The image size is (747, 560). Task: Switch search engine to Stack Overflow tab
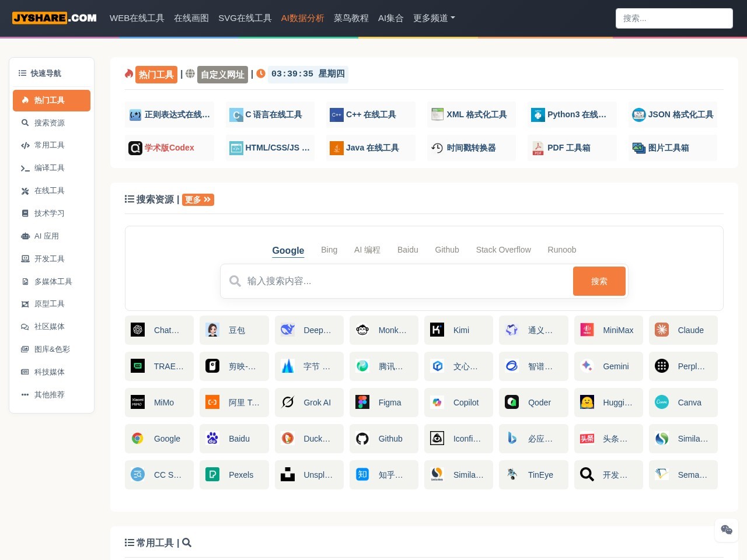tap(504, 250)
